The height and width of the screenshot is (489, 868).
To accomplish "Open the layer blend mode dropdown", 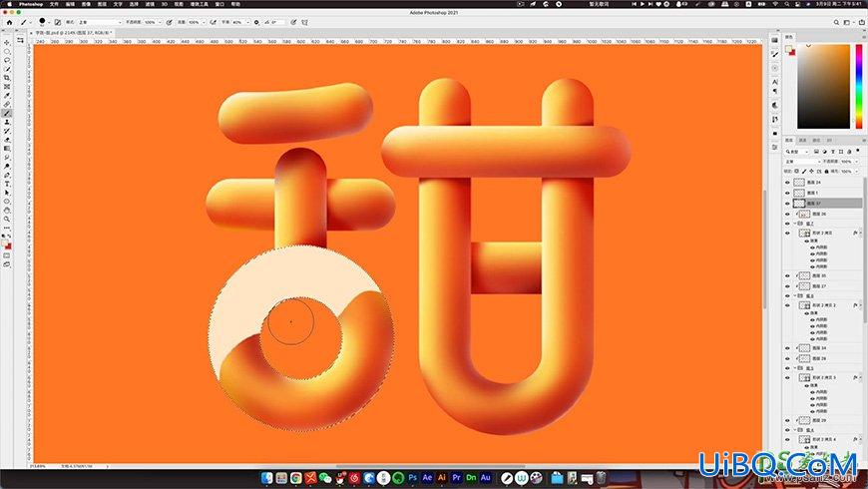I will coord(802,161).
